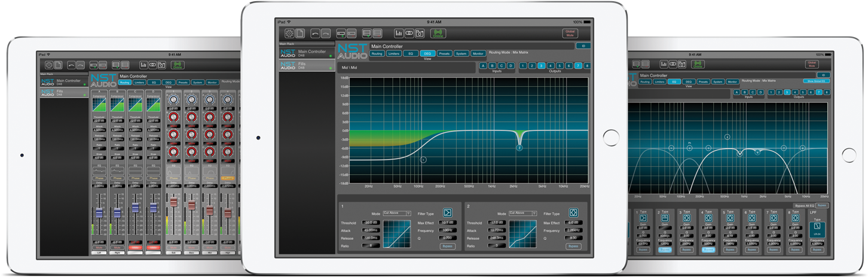This screenshot has width=868, height=277.
Task: Select Limiters tab on center iPad
Action: 393,54
